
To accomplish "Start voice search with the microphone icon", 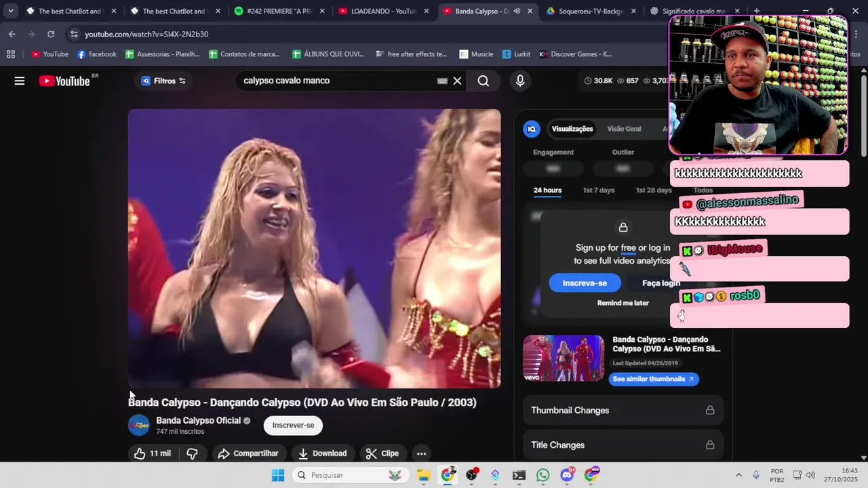I will coord(520,81).
